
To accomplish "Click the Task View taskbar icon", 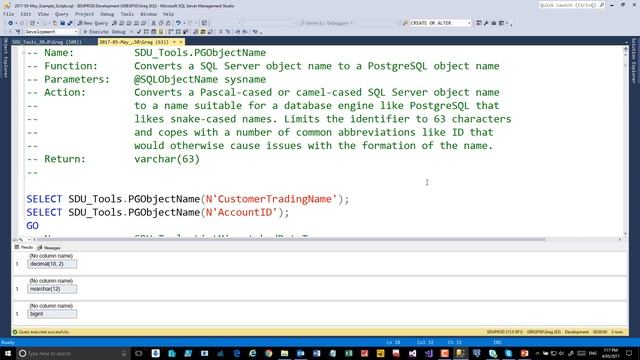I will [139, 353].
